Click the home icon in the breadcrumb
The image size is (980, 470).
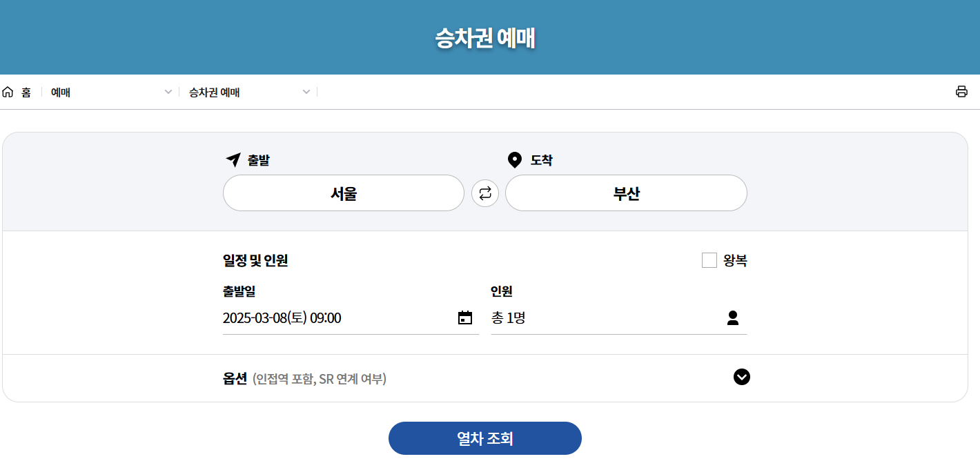(x=8, y=91)
